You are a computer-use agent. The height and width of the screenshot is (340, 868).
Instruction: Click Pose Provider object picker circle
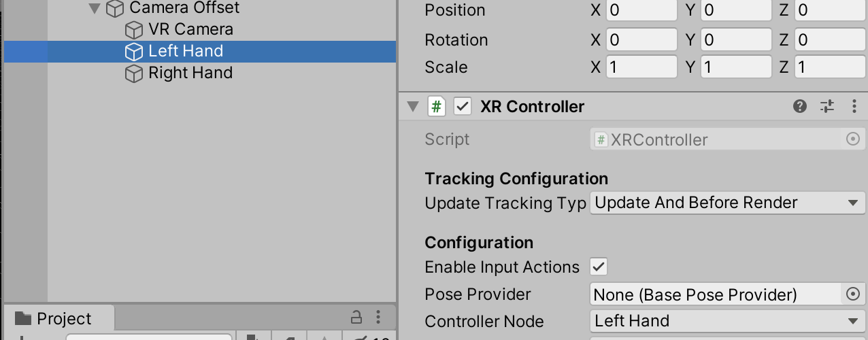852,294
